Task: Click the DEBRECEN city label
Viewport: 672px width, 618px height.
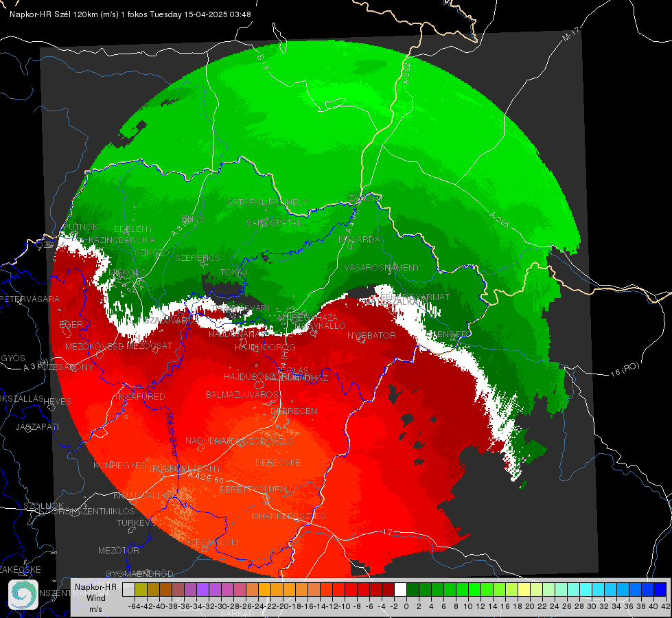Action: coord(294,411)
